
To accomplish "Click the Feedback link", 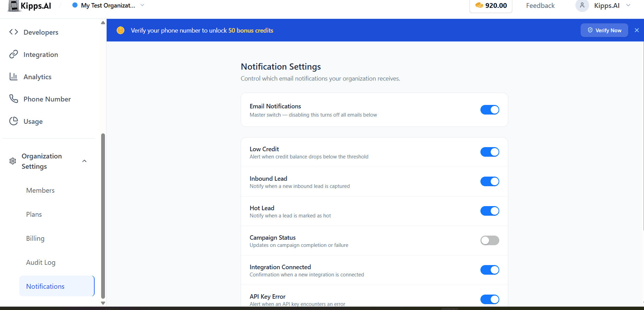I will [540, 5].
